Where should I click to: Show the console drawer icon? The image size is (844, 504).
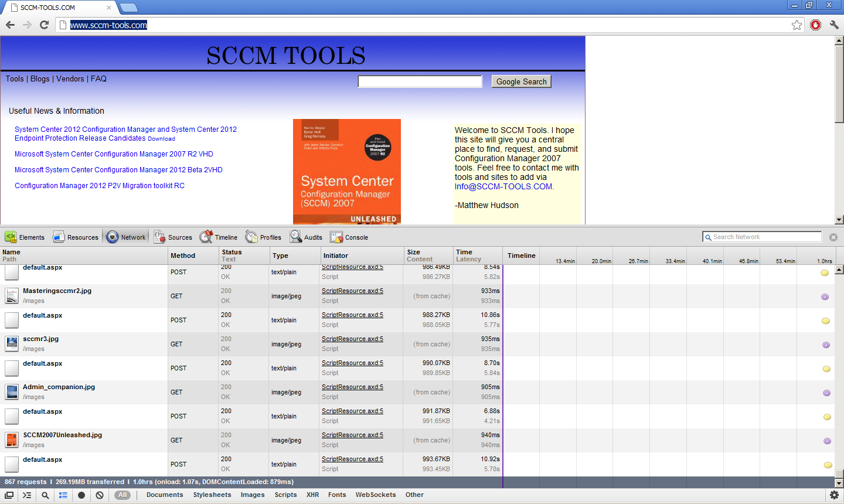click(x=27, y=495)
